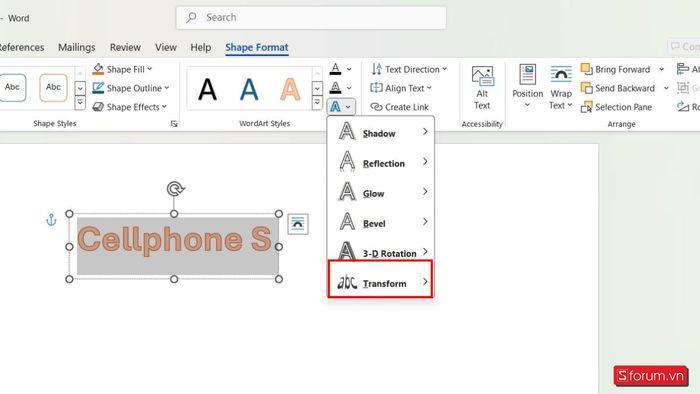This screenshot has width=700, height=394.
Task: Click the Transform abc icon
Action: pos(347,282)
